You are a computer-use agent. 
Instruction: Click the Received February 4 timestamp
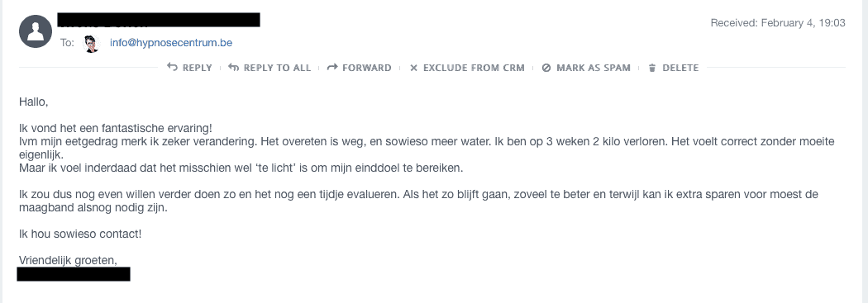pos(778,22)
